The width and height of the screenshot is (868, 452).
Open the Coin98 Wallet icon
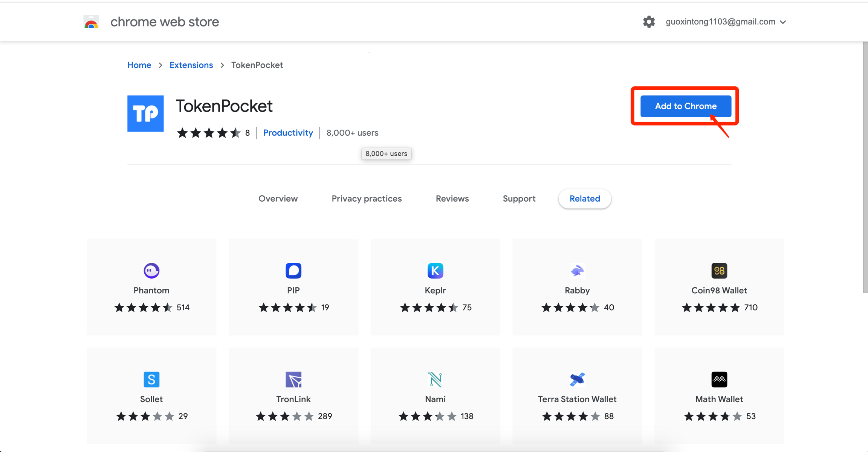click(719, 271)
